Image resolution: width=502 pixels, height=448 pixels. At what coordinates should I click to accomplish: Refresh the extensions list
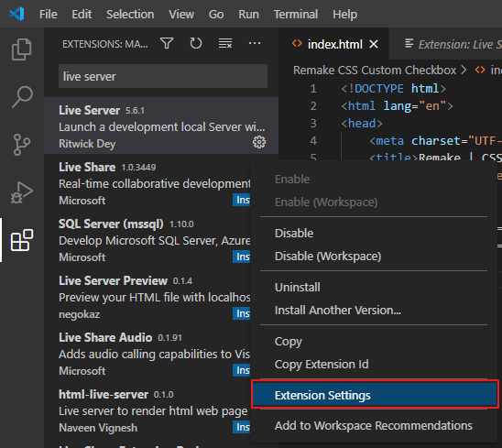tap(196, 43)
